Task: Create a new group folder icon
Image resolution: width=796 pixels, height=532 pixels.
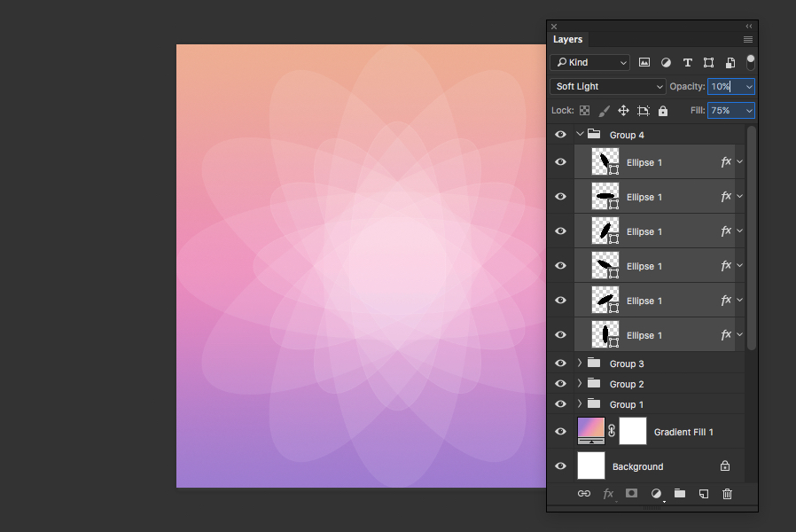Action: [x=680, y=493]
